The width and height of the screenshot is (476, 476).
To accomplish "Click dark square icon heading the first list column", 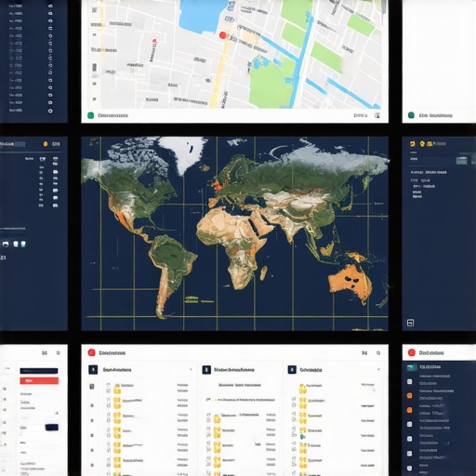I will [x=93, y=370].
